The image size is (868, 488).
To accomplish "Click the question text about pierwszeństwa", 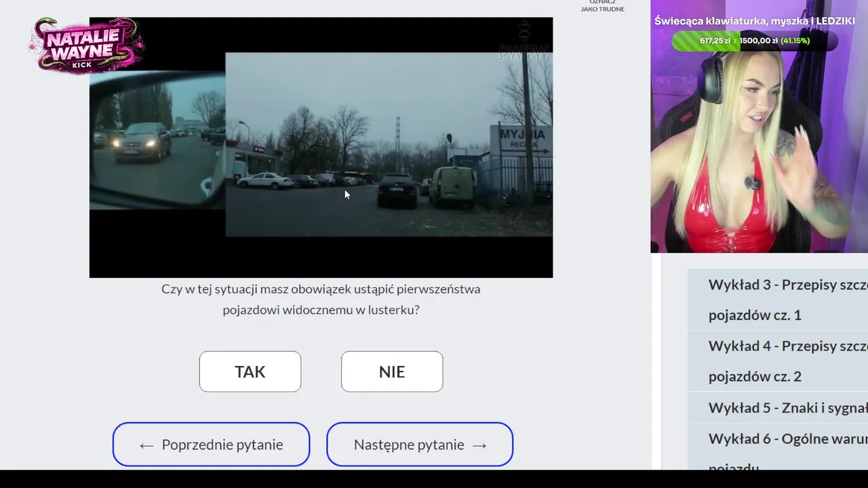I will pyautogui.click(x=321, y=299).
